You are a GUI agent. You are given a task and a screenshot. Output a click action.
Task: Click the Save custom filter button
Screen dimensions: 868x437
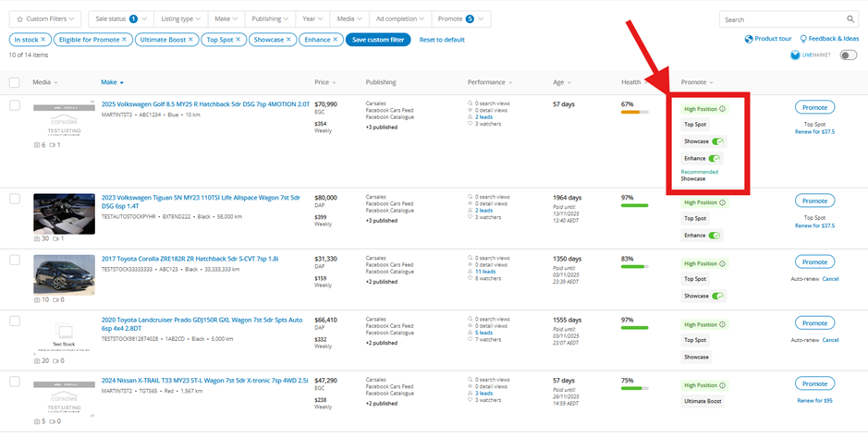point(377,40)
